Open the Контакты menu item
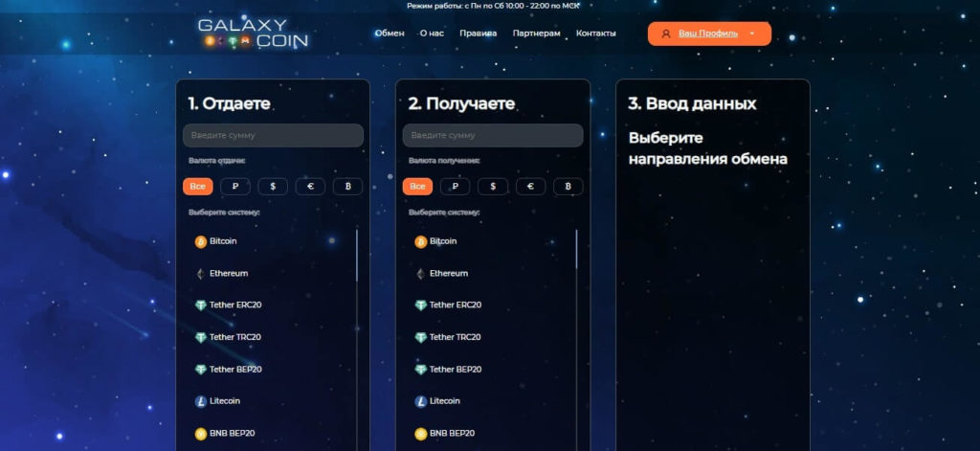Screen dimensions: 980x451 pyautogui.click(x=595, y=34)
